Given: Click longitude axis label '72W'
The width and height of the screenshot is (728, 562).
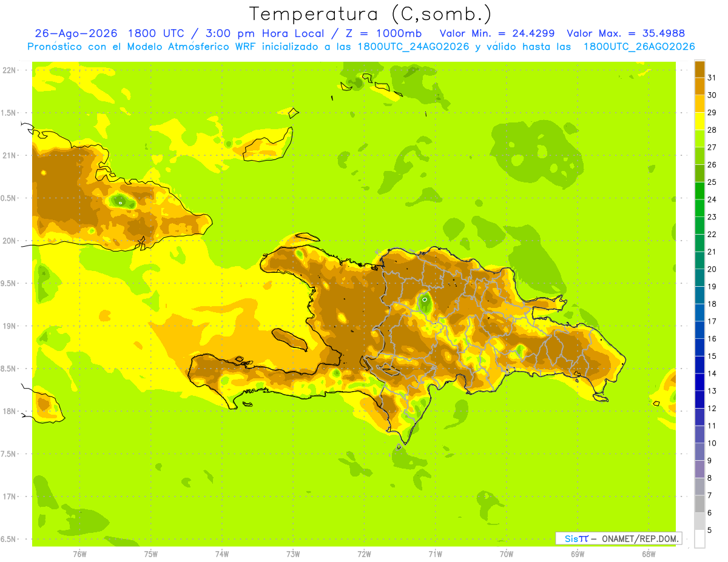Looking at the screenshot, I should (364, 554).
